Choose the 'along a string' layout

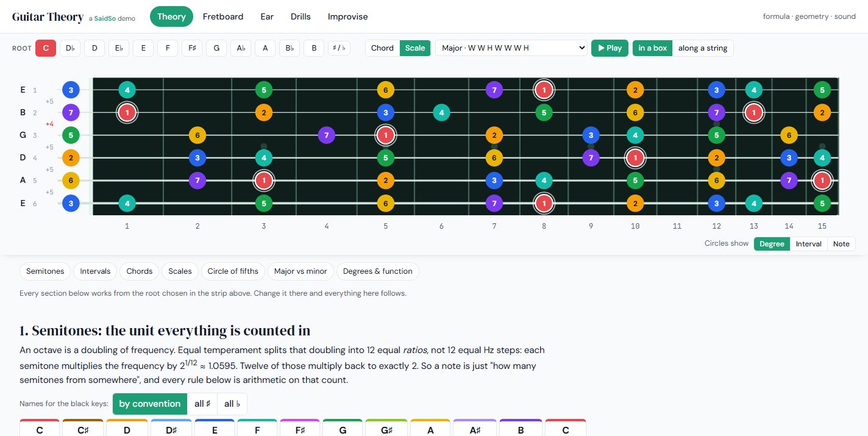[x=703, y=48]
